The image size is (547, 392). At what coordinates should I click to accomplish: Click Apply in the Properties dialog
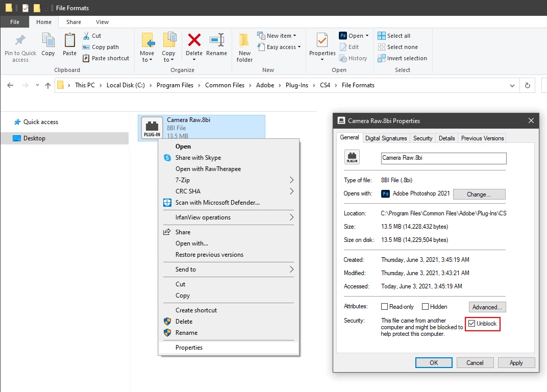(516, 363)
